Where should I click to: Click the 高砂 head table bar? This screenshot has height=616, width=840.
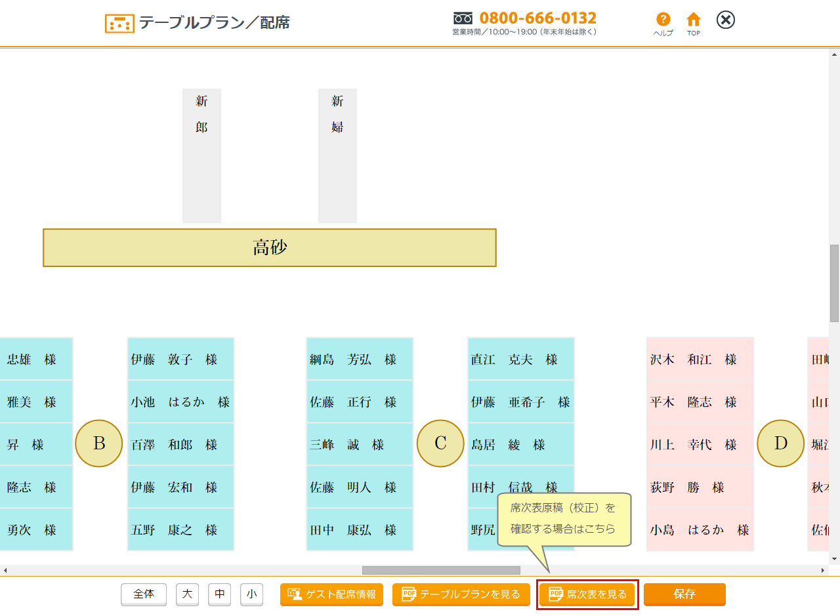tap(269, 247)
